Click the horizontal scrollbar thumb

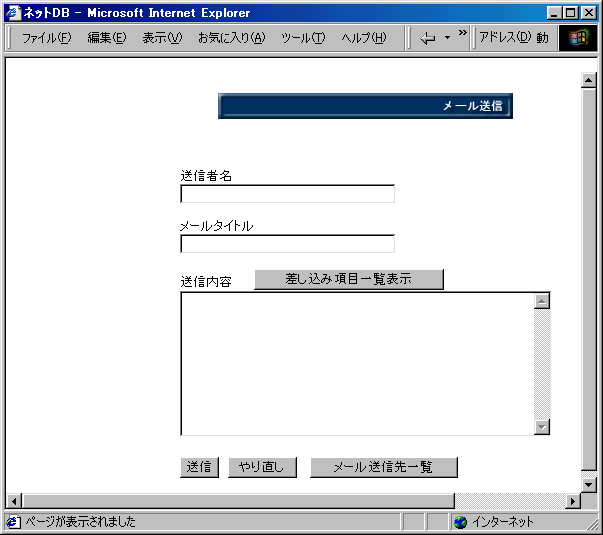tap(238, 501)
